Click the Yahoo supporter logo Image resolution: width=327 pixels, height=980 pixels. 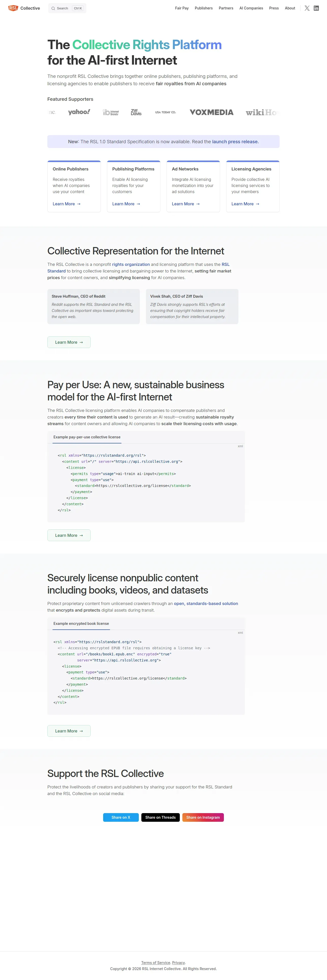coord(79,112)
